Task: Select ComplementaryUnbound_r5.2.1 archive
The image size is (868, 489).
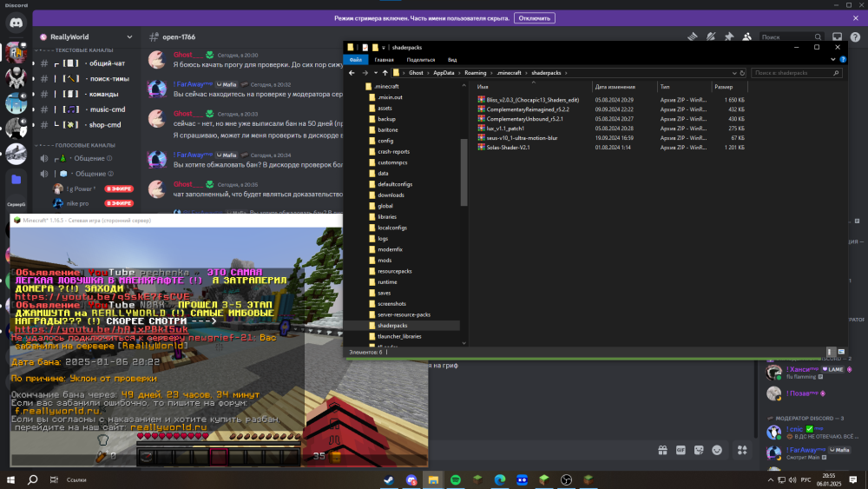Action: (x=525, y=119)
